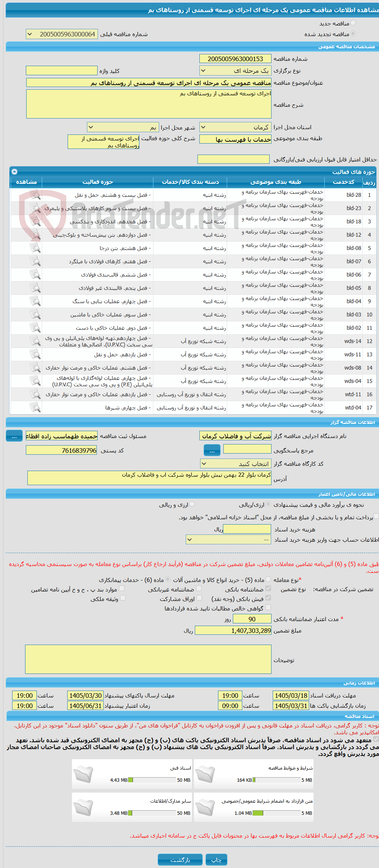Open the شرایط و ضوابط مناقصه folder
The width and height of the screenshot is (379, 868).
point(205,775)
